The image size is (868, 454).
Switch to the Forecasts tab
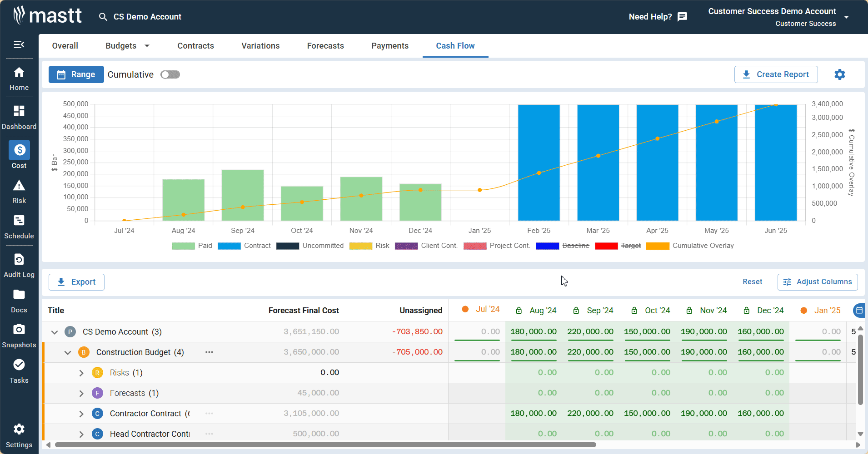(x=325, y=46)
